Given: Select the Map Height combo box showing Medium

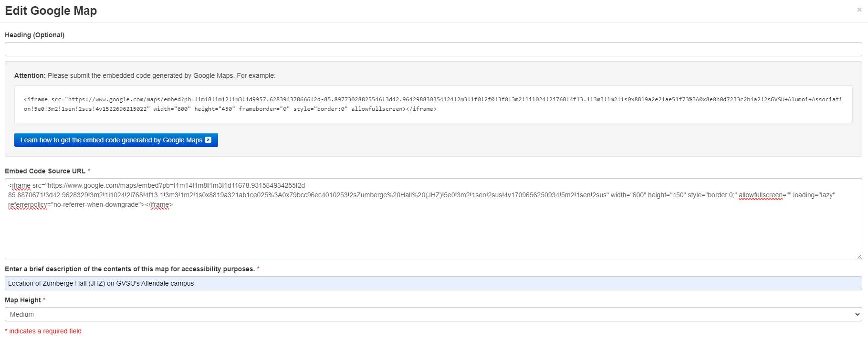Looking at the screenshot, I should tap(429, 314).
